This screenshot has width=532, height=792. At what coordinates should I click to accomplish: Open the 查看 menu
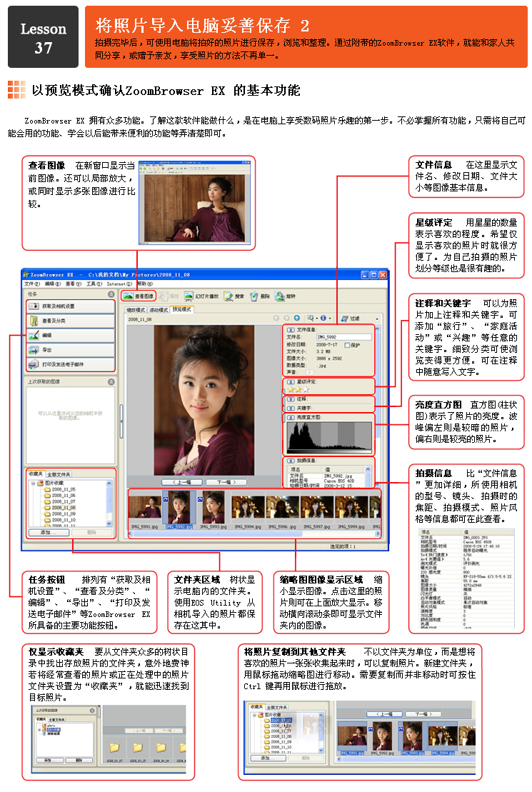[73, 284]
